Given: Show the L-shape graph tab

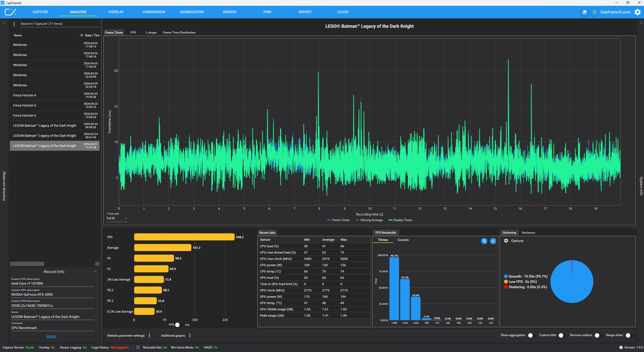Looking at the screenshot, I should 151,33.
